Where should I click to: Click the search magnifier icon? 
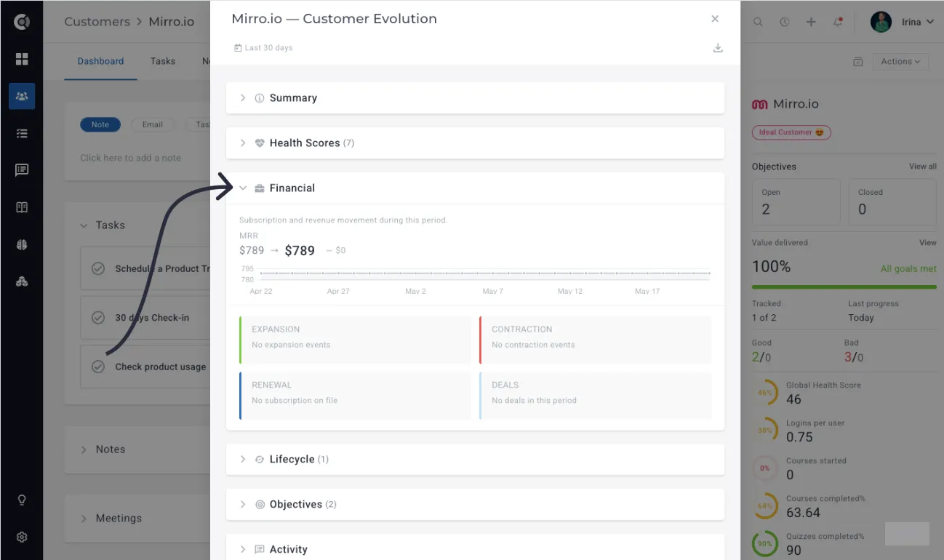point(758,22)
